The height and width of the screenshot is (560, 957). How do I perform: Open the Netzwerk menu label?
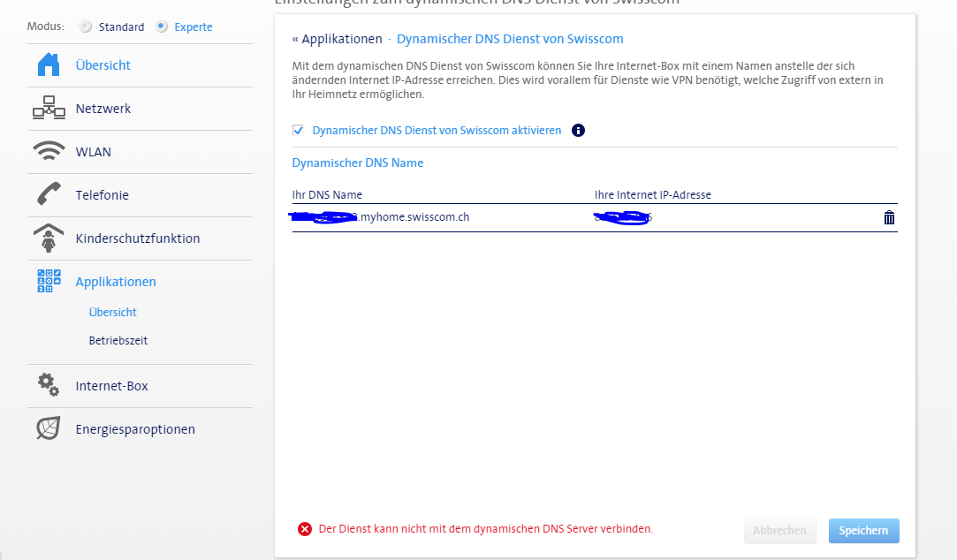[103, 109]
